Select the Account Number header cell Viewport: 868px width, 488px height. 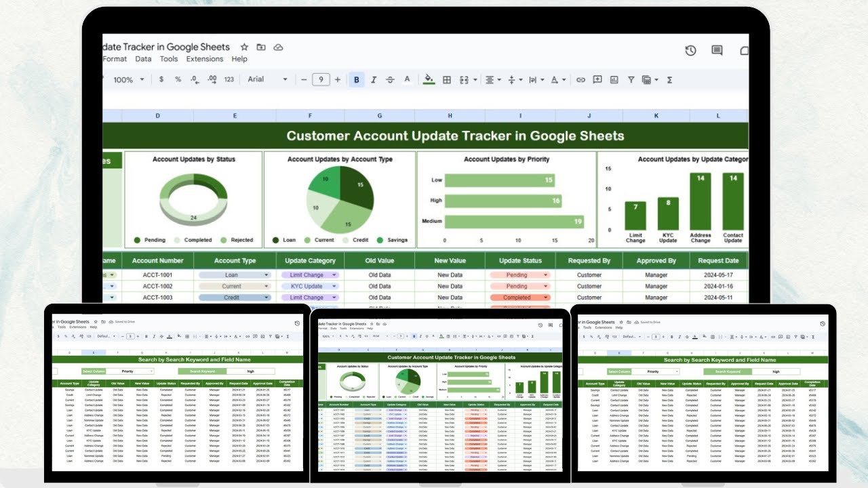point(158,260)
